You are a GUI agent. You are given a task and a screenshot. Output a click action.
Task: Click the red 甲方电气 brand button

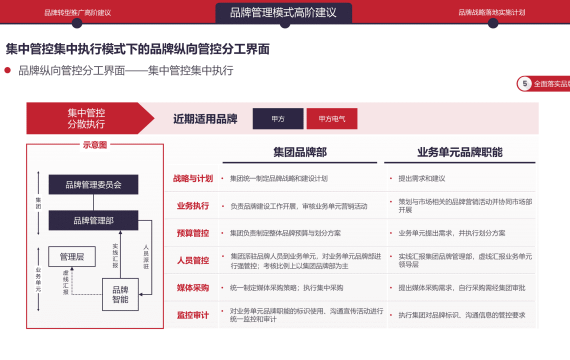pyautogui.click(x=332, y=119)
